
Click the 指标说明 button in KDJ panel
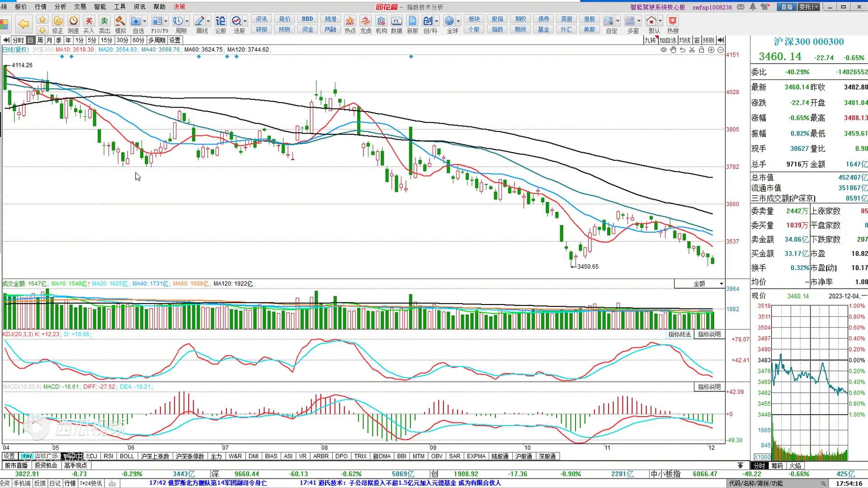pos(709,334)
